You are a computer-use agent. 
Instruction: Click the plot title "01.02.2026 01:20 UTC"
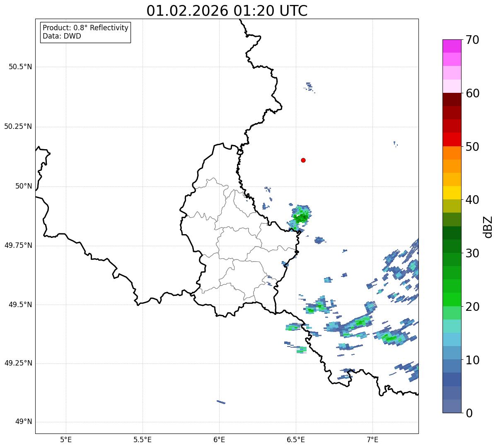(x=227, y=11)
